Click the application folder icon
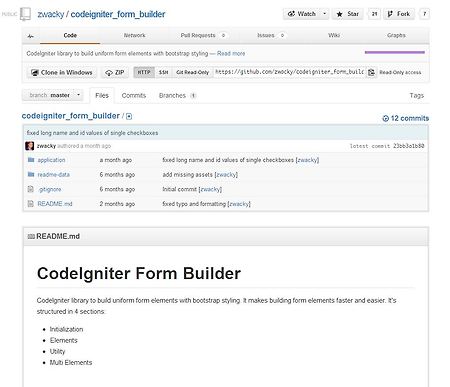Screen dimensions: 450x387 tap(31, 160)
